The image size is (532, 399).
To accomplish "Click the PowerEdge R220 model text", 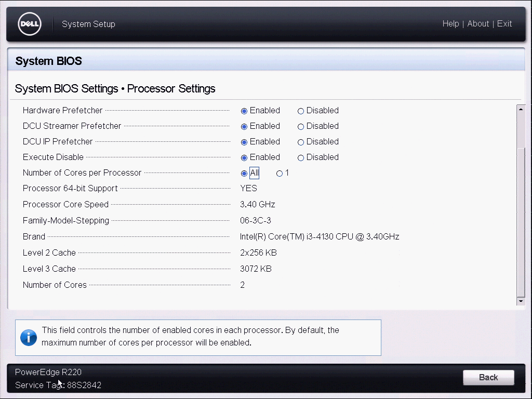I will (x=48, y=372).
